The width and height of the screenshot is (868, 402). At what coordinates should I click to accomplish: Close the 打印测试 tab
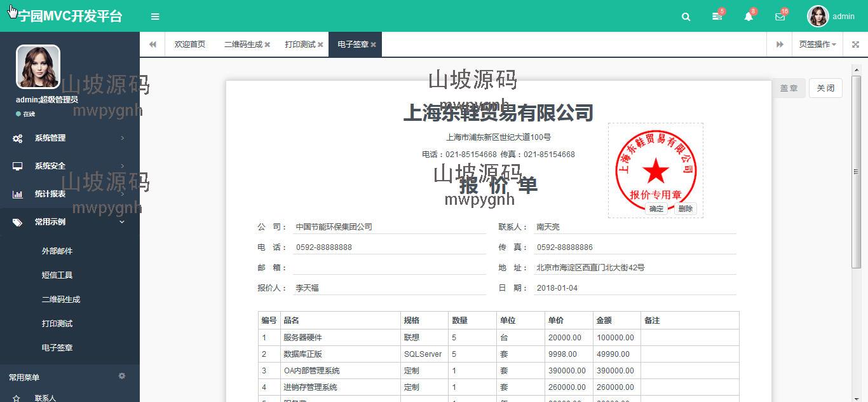[x=320, y=45]
